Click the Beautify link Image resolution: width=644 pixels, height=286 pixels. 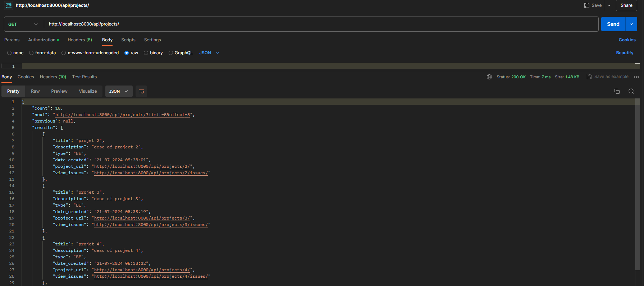(x=624, y=53)
